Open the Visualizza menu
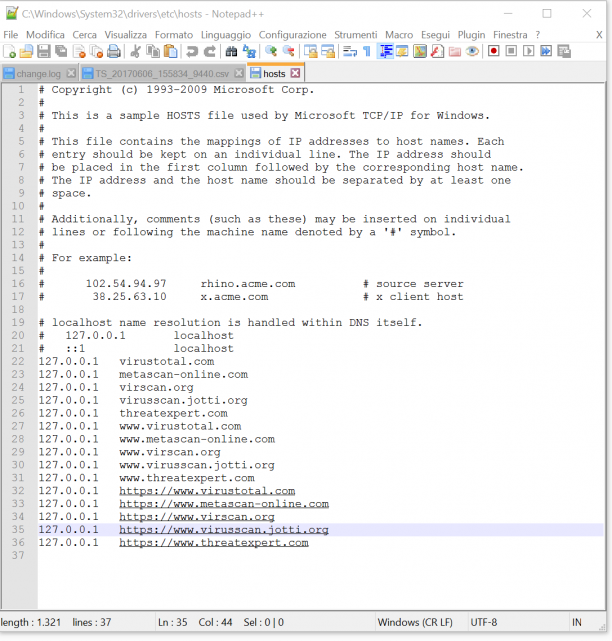 [126, 35]
